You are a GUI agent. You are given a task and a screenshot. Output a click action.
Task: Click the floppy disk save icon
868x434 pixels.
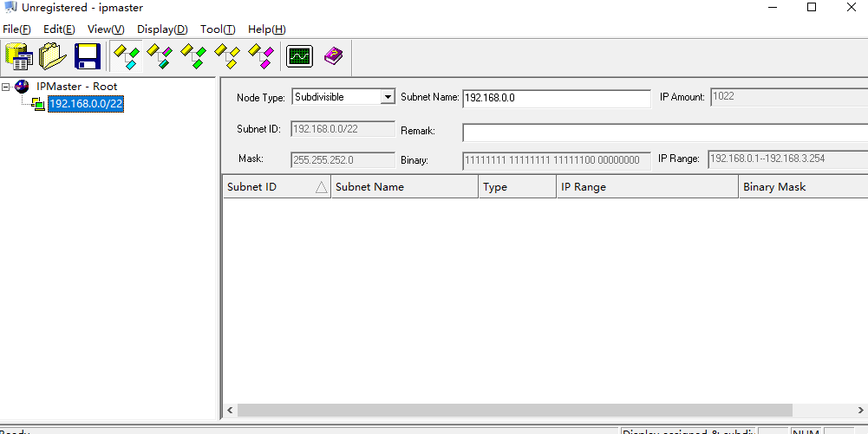coord(88,57)
